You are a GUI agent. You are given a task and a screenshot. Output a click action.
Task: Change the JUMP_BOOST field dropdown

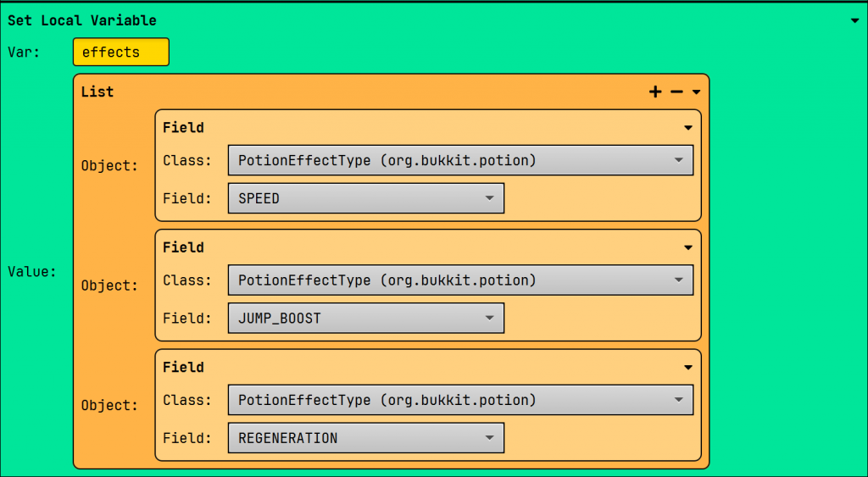[x=365, y=319]
